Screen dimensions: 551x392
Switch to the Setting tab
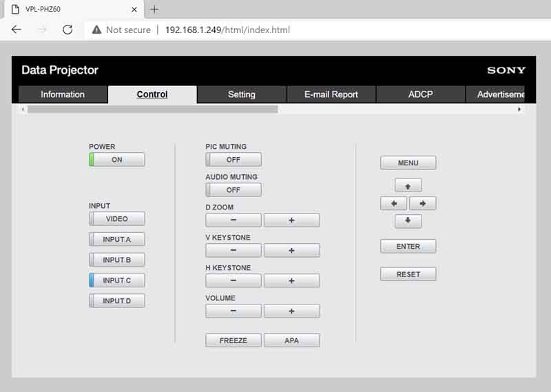242,94
